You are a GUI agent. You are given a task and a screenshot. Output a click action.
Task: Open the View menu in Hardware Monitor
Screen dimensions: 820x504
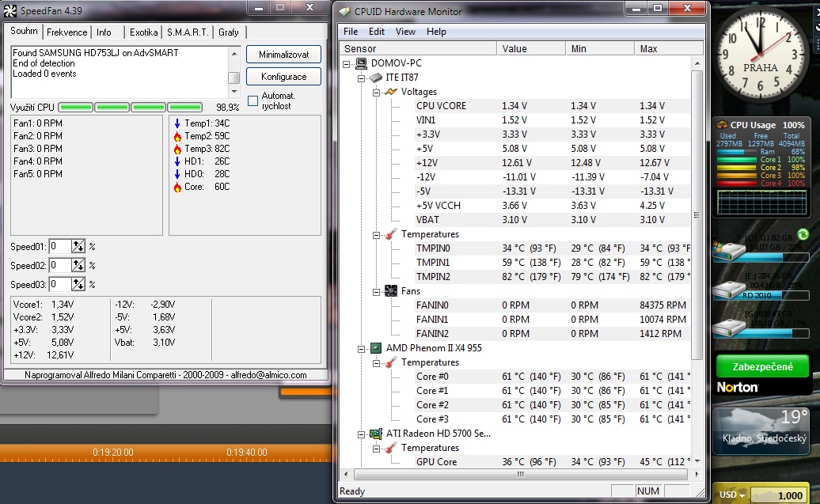405,32
